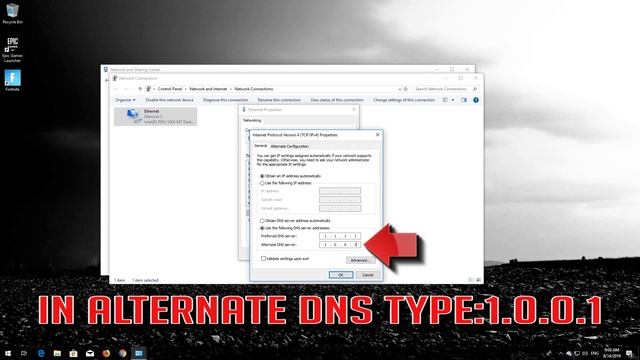640x360 pixels.
Task: Close the IPv4 Properties dialog
Action: pos(378,135)
